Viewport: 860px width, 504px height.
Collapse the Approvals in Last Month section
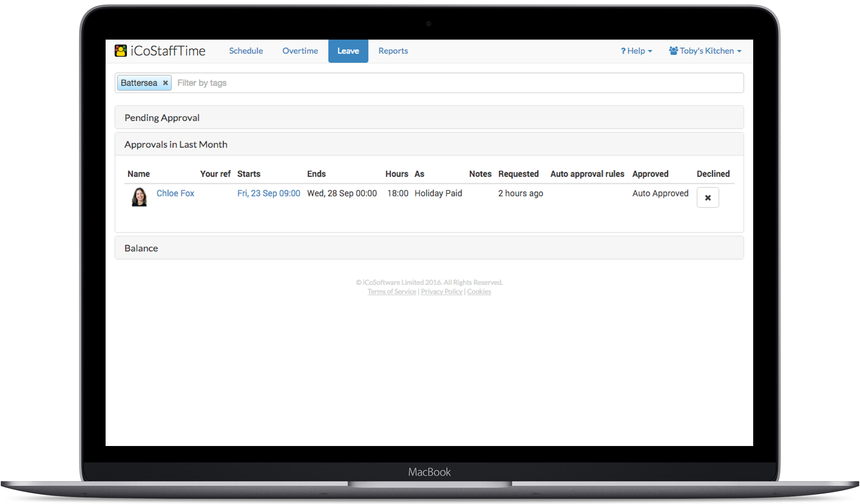(429, 144)
